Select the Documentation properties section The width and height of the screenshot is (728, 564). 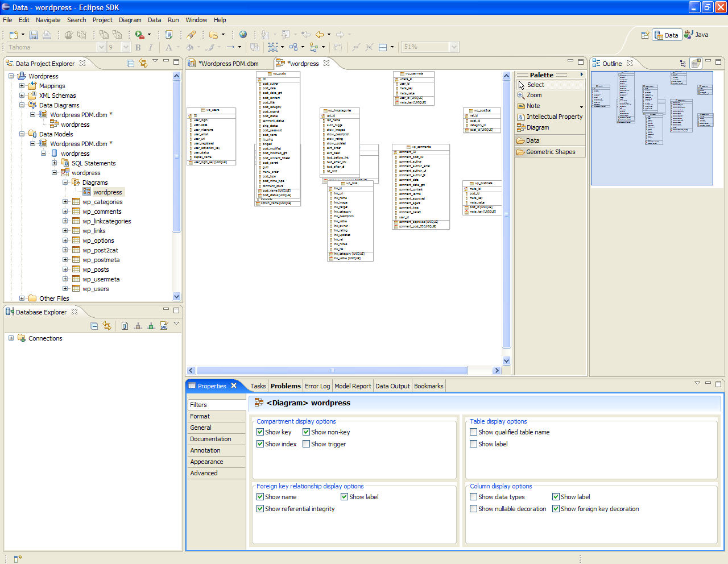click(x=217, y=439)
